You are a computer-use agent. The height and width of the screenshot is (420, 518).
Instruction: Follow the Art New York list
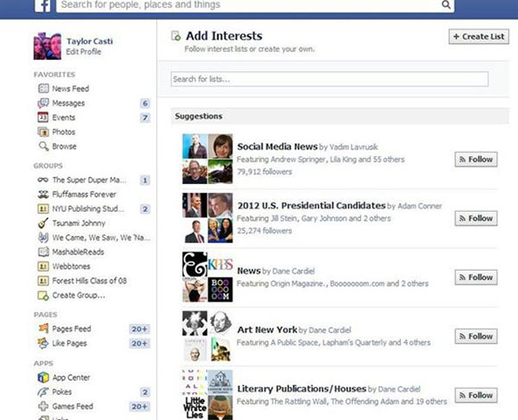[476, 336]
